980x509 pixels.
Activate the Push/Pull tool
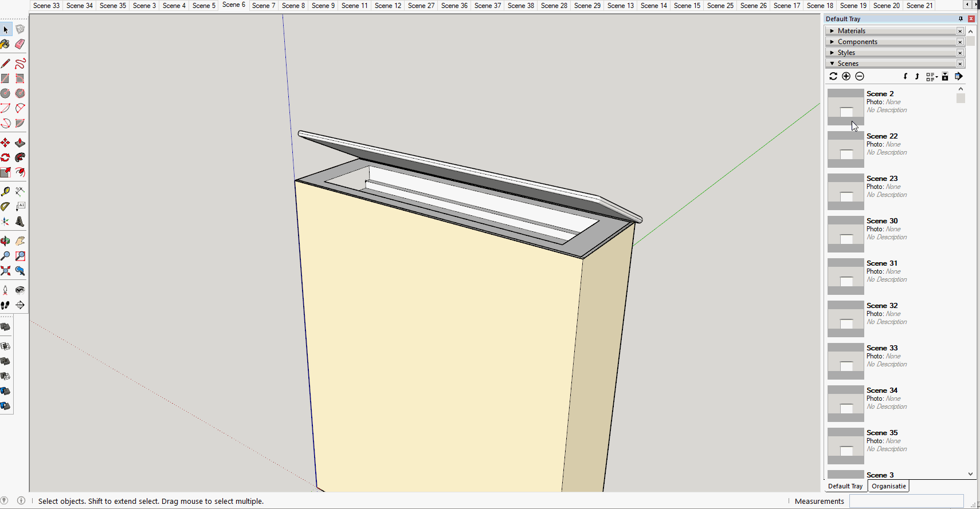[x=20, y=143]
